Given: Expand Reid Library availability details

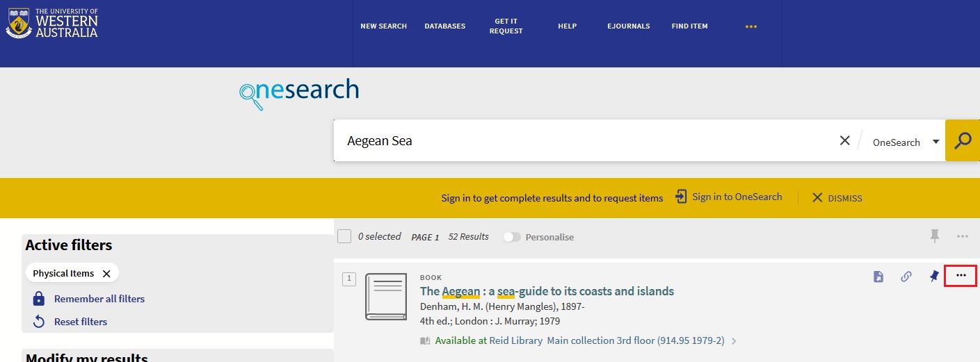Looking at the screenshot, I should tap(734, 341).
